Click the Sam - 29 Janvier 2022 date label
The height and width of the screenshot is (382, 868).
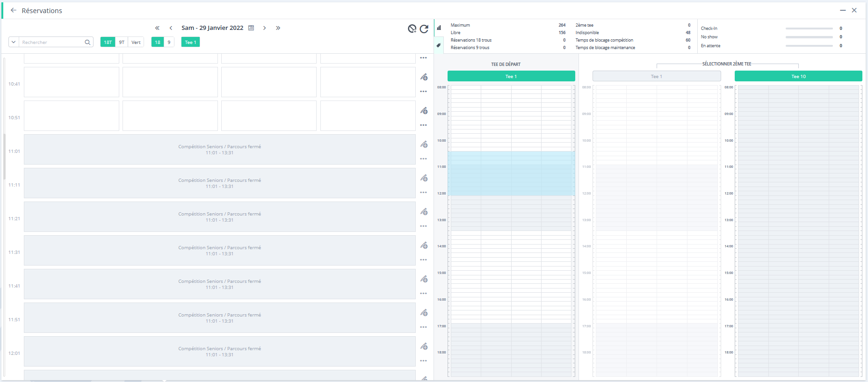pyautogui.click(x=212, y=28)
